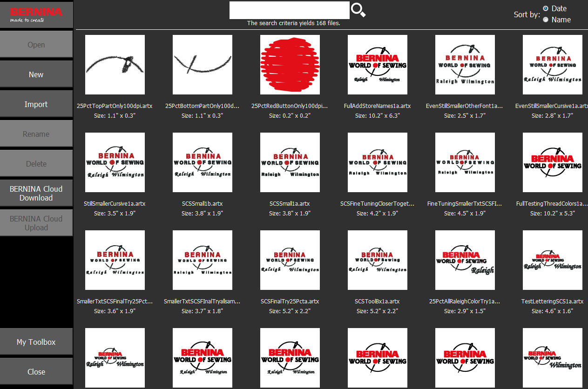Select Sort by Date radio button
The height and width of the screenshot is (389, 588).
(x=545, y=8)
